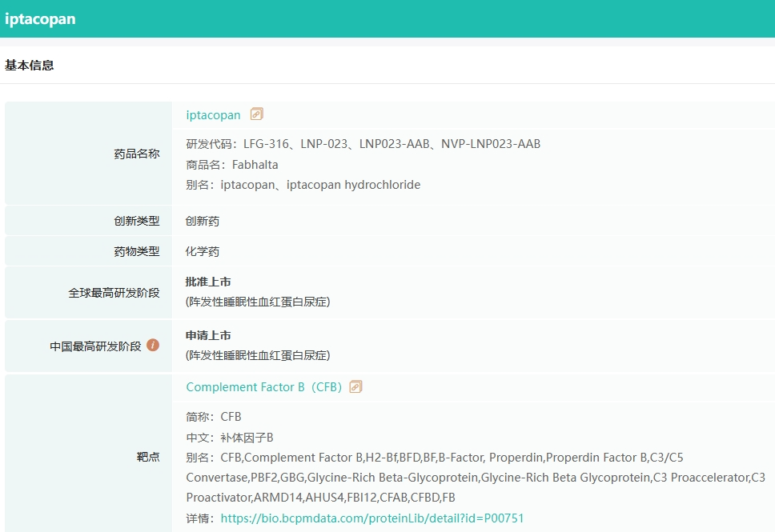775x532 pixels.
Task: Open the iptacopan drug name link
Action: click(213, 115)
